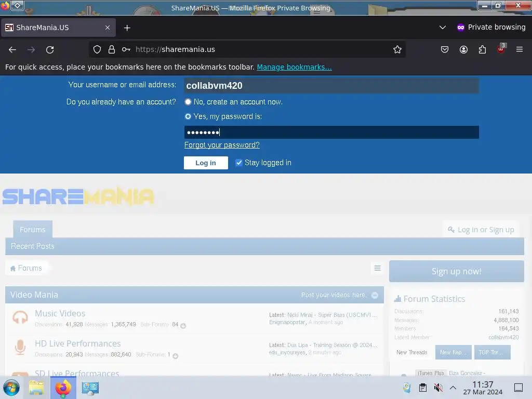This screenshot has height=399, width=532.
Task: Toggle the muted speaker tray icon
Action: (x=438, y=388)
